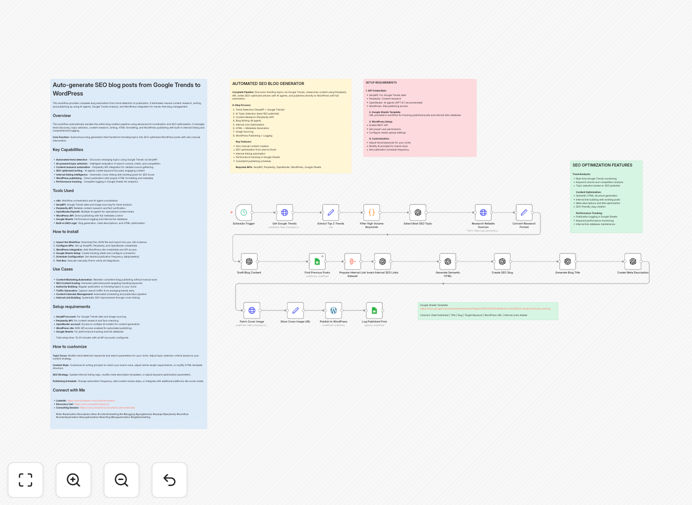Viewport: 692px width, 505px height.
Task: Click the blue note title about Google Trends to WordPress
Action: pos(127,89)
